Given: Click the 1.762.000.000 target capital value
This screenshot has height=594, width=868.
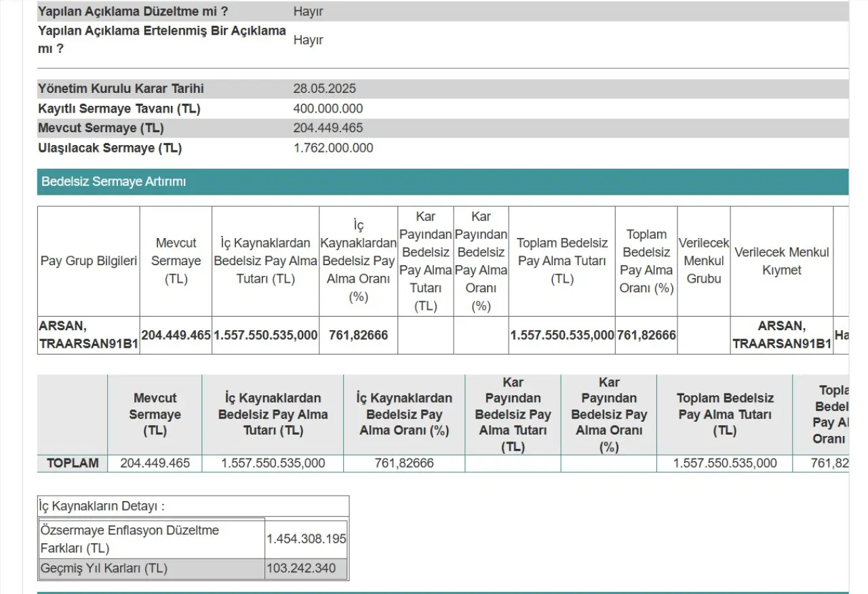Looking at the screenshot, I should point(333,148).
